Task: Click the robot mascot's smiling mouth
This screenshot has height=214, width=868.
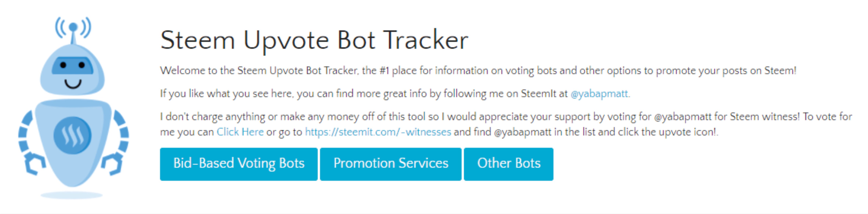Action: (73, 83)
